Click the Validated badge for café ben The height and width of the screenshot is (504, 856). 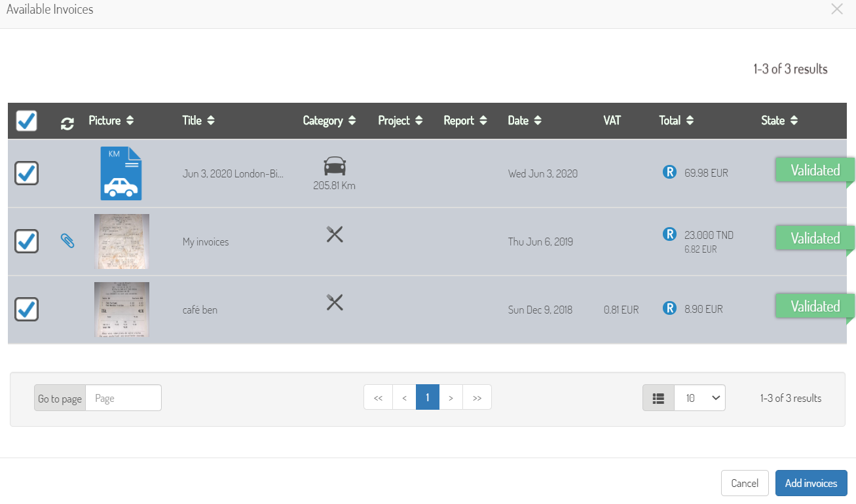tap(815, 306)
